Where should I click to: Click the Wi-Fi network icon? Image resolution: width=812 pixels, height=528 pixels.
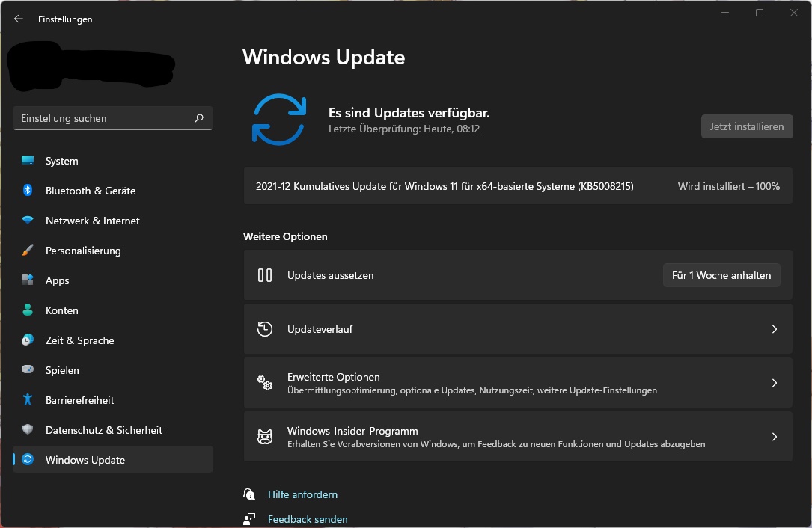pyautogui.click(x=28, y=220)
